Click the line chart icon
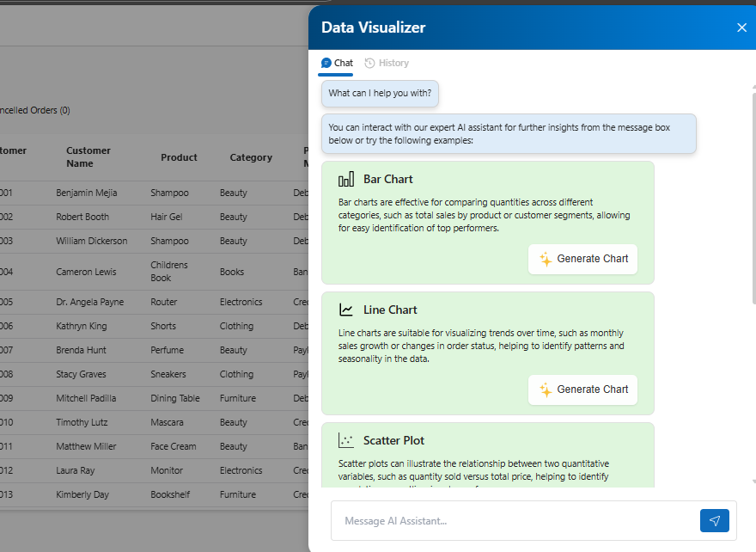Image resolution: width=756 pixels, height=552 pixels. click(x=346, y=310)
